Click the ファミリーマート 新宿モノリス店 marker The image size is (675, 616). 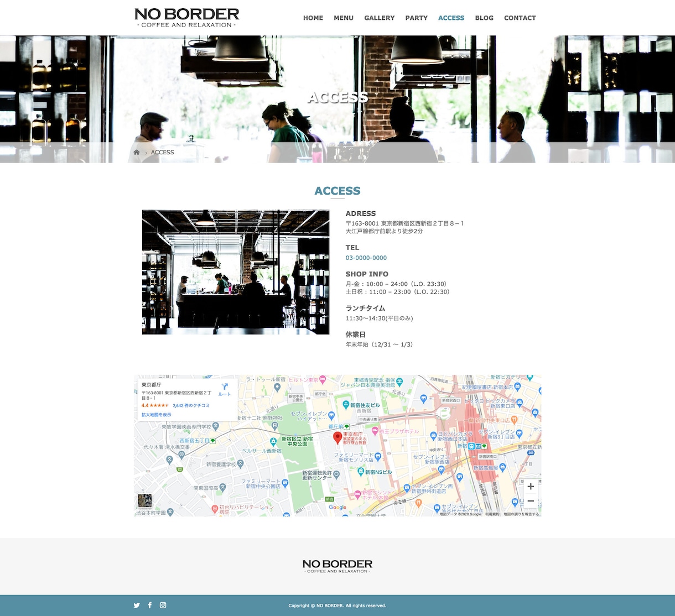coord(378,456)
